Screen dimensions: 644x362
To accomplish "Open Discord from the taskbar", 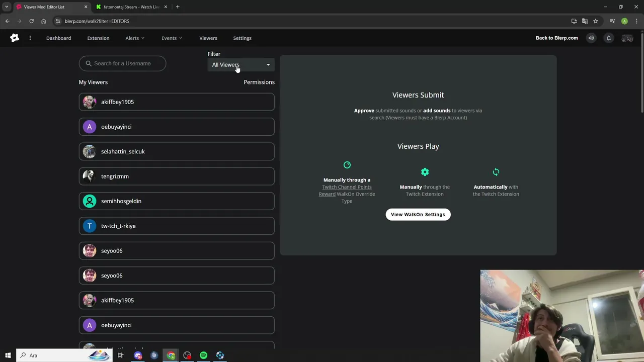I will 138,355.
